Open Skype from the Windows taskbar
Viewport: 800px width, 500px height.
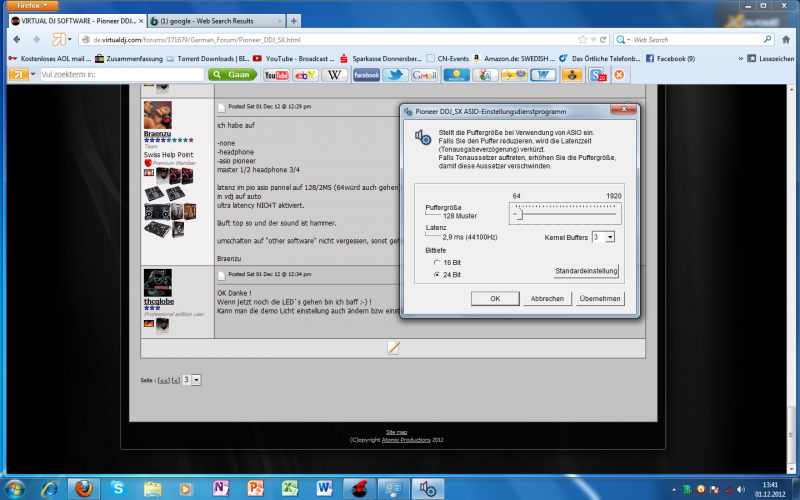(118, 487)
